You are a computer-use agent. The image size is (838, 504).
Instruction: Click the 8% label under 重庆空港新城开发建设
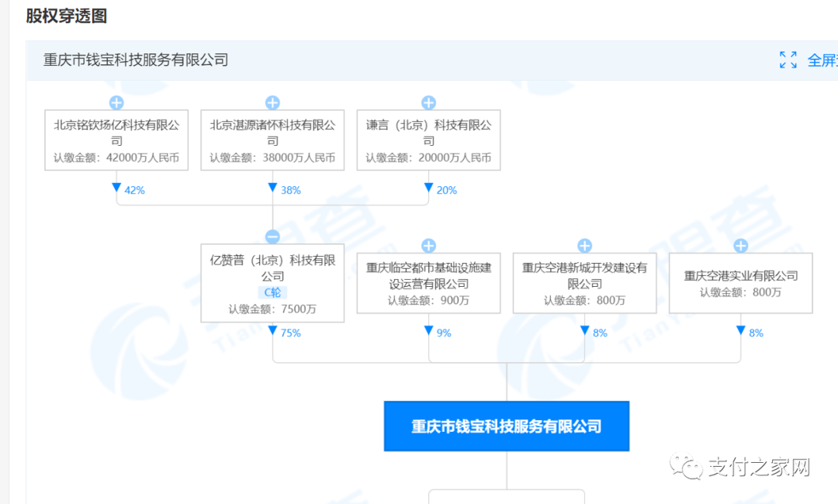600,333
